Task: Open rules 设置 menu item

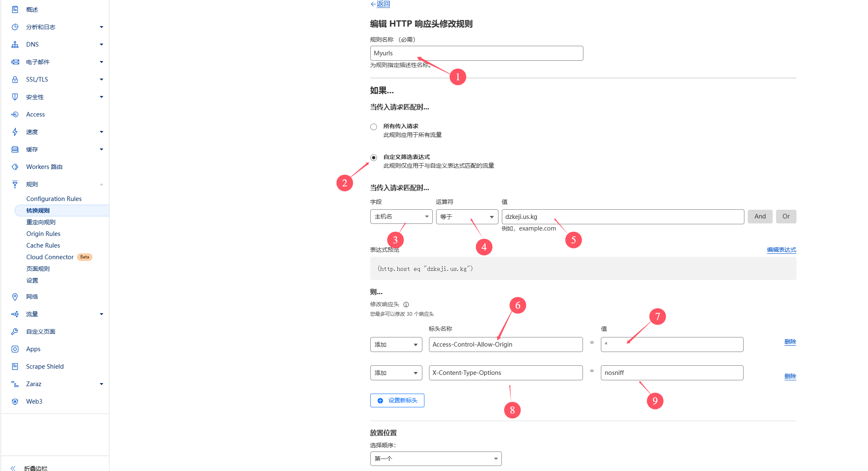Action: pos(32,280)
